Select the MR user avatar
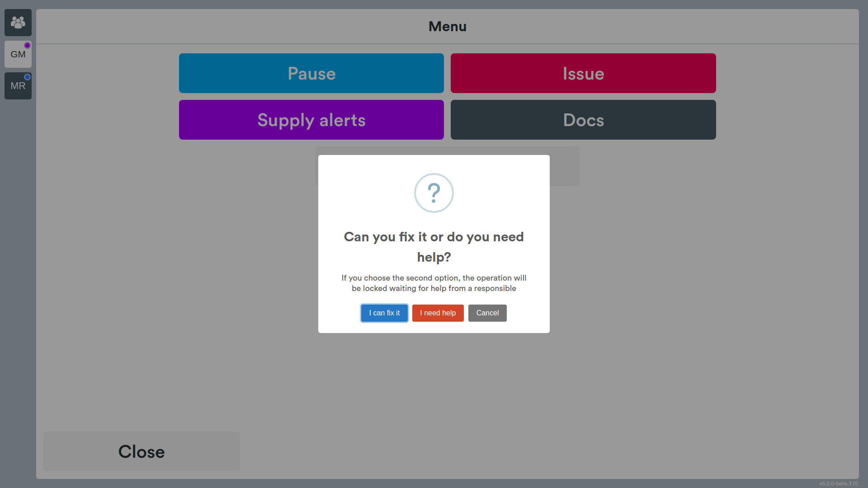 [x=18, y=86]
